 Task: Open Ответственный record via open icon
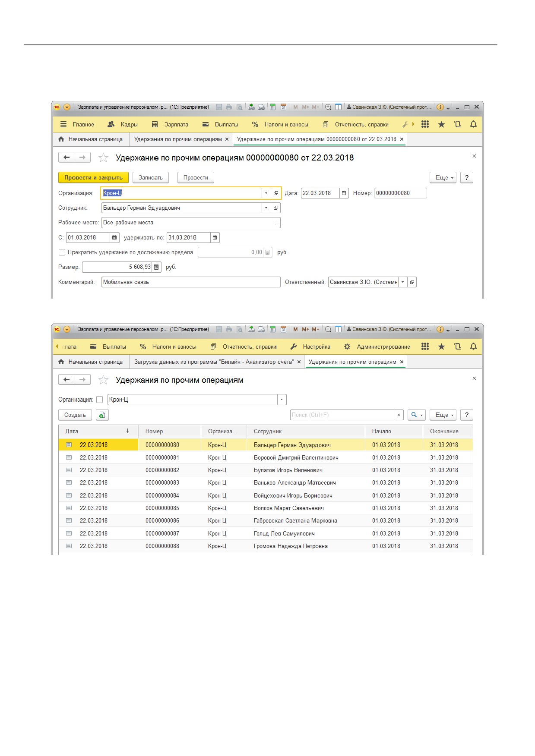[412, 282]
